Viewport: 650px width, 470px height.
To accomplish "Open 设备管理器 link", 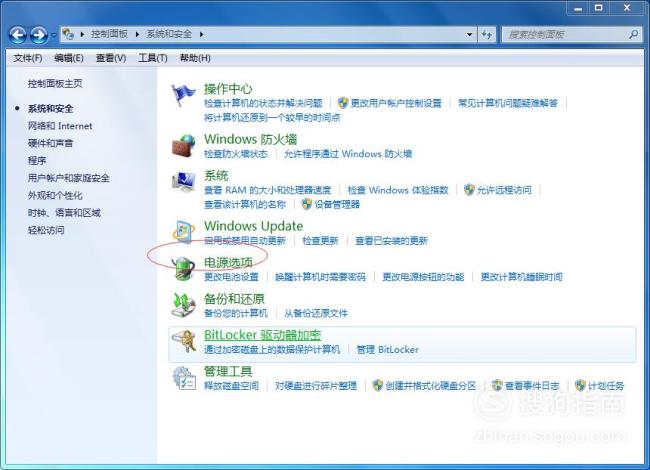I will [337, 204].
